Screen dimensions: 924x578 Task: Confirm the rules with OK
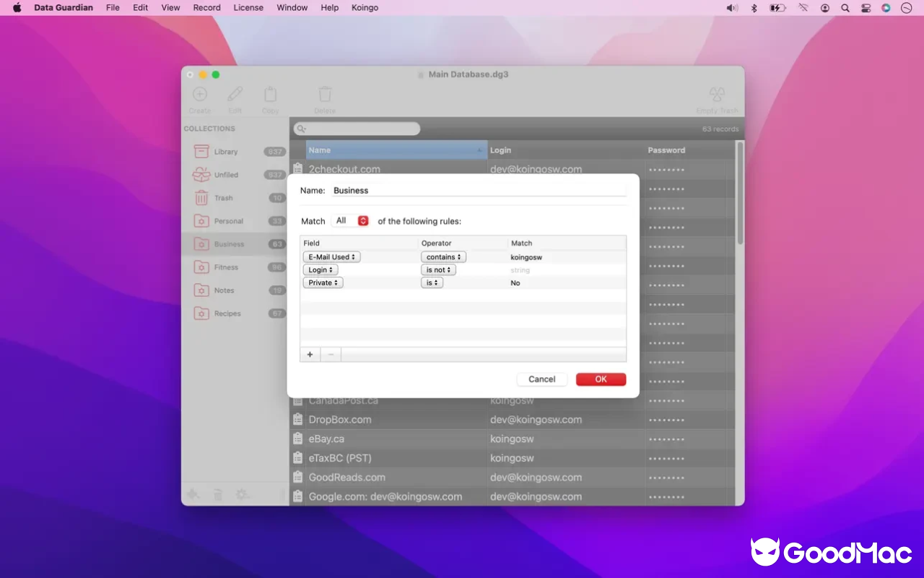click(x=601, y=379)
